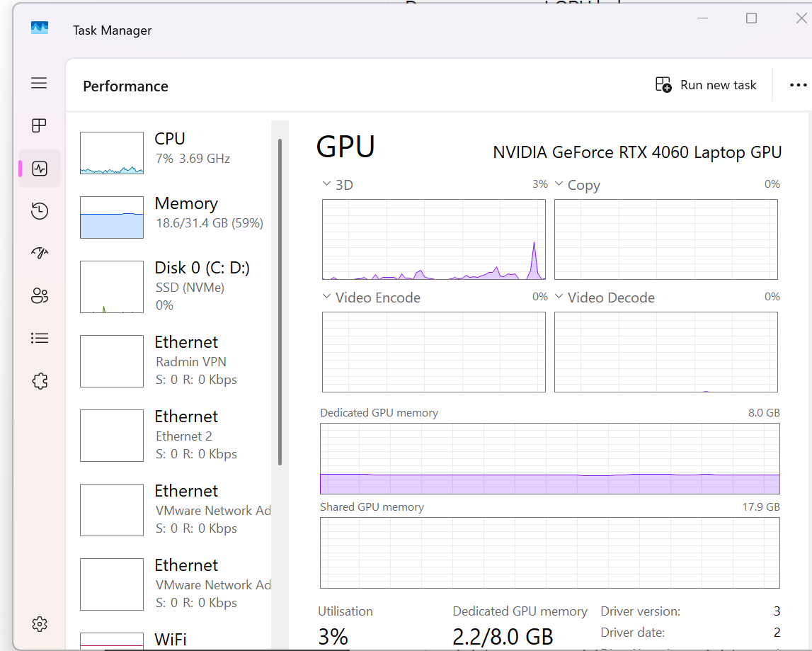Click the NVIDIA GeForce RTX 4060 Laptop GPU name
This screenshot has height=651, width=812.
637,152
